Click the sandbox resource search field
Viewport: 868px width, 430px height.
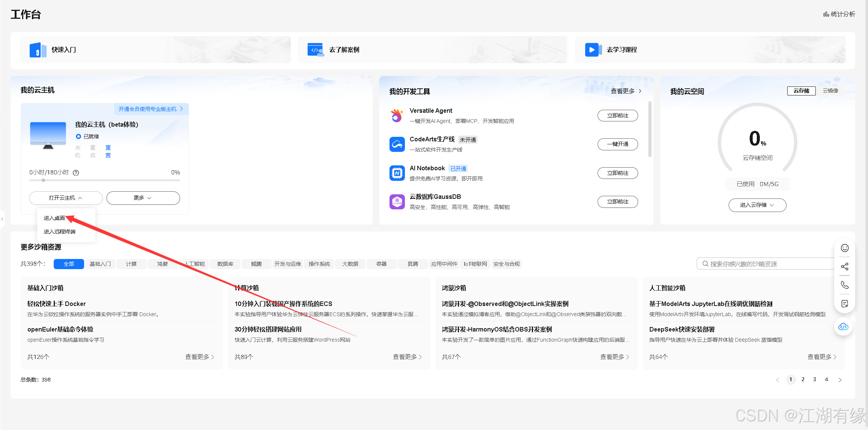[766, 263]
